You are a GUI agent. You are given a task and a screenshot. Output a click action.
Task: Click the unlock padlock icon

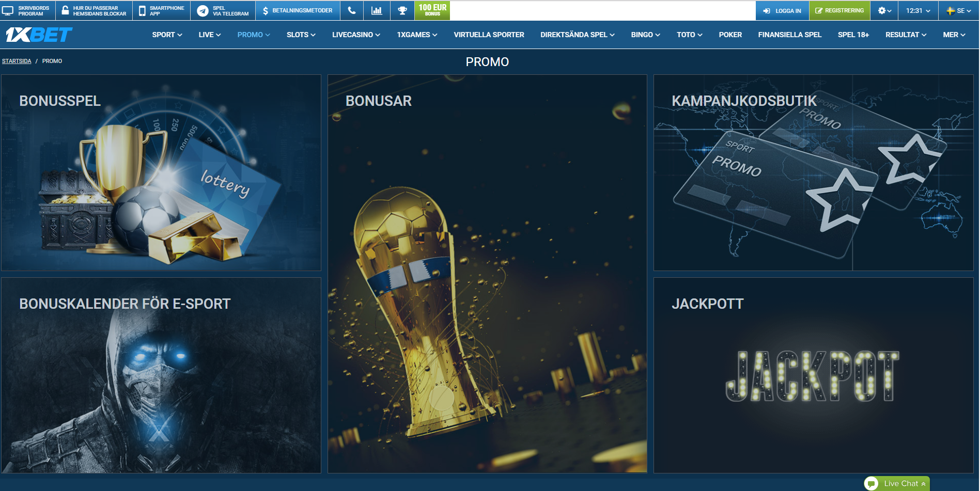[x=65, y=10]
